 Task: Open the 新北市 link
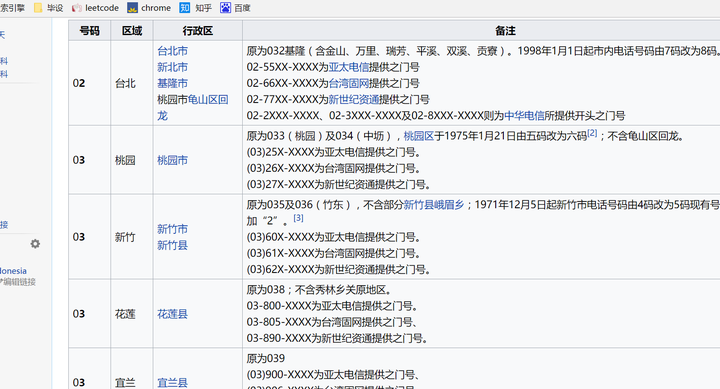tap(172, 67)
